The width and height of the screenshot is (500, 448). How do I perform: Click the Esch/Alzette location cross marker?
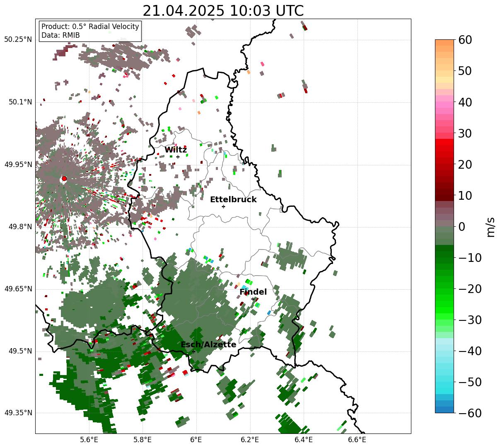193,351
